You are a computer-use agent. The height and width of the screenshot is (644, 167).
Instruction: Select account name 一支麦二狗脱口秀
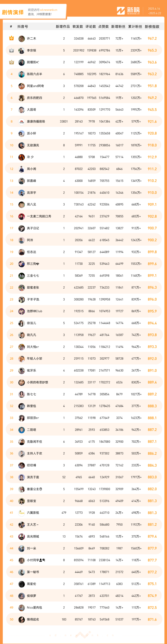point(39,216)
